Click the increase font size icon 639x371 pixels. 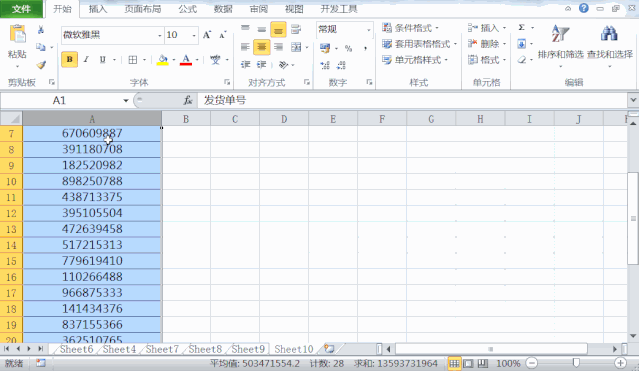[207, 35]
